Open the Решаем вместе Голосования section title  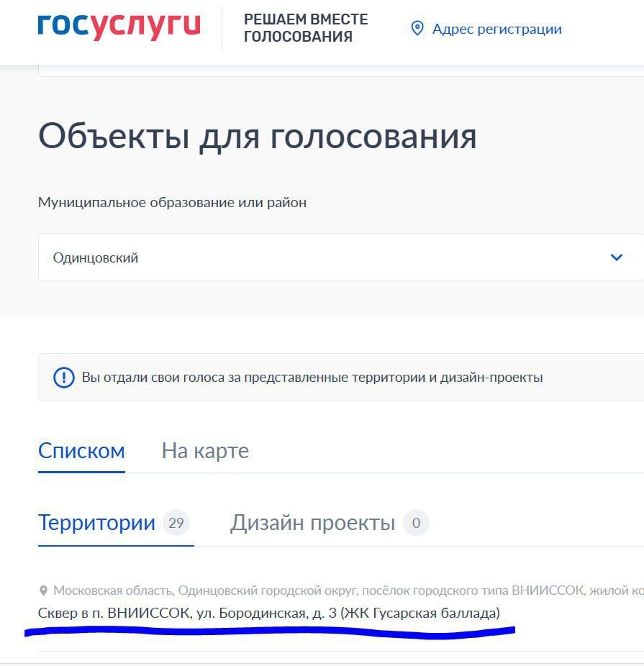point(305,28)
